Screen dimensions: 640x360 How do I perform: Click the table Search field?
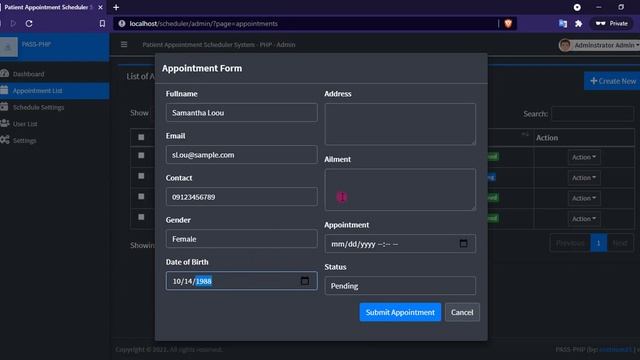(x=592, y=114)
